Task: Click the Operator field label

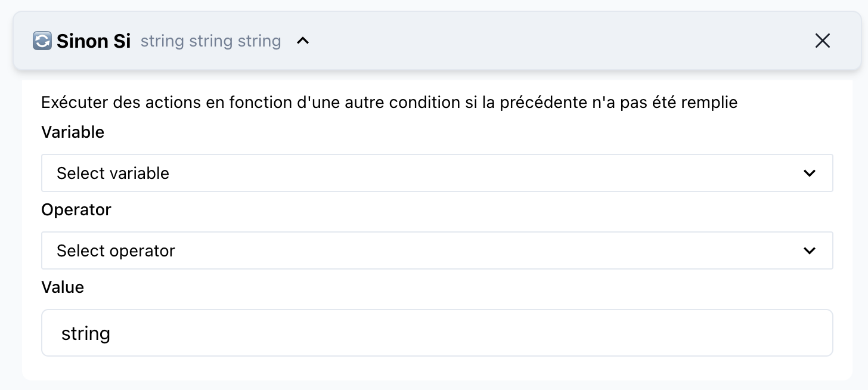Action: tap(76, 210)
